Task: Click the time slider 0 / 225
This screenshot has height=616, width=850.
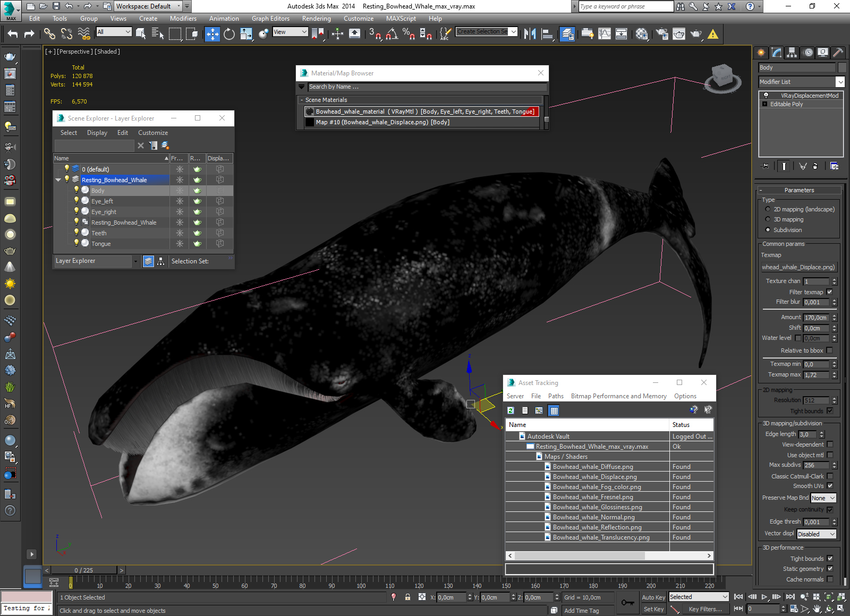Action: coord(83,570)
